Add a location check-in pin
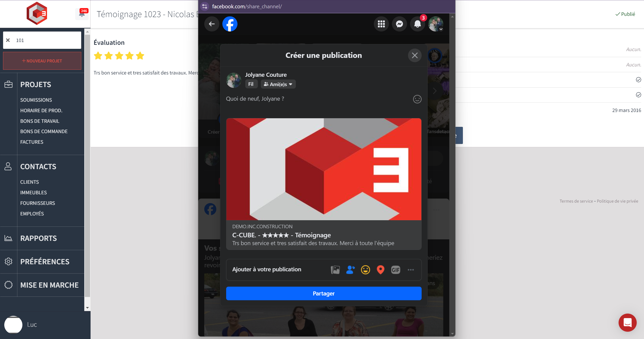 [381, 270]
